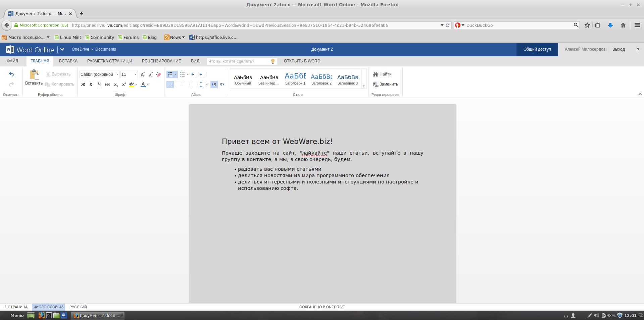Switch to the ВСТАВКА tab
The width and height of the screenshot is (644, 320).
pyautogui.click(x=68, y=61)
